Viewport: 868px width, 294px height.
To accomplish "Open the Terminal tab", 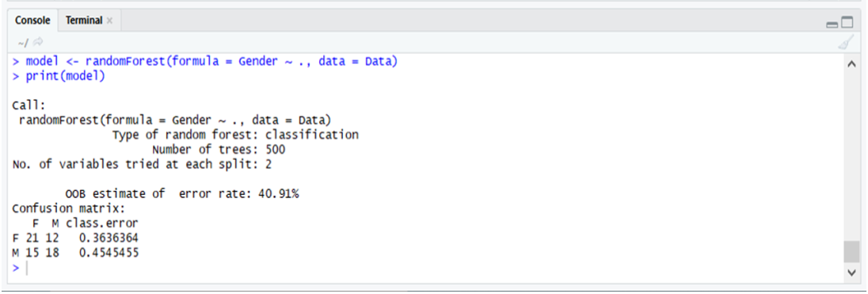I will pyautogui.click(x=84, y=21).
